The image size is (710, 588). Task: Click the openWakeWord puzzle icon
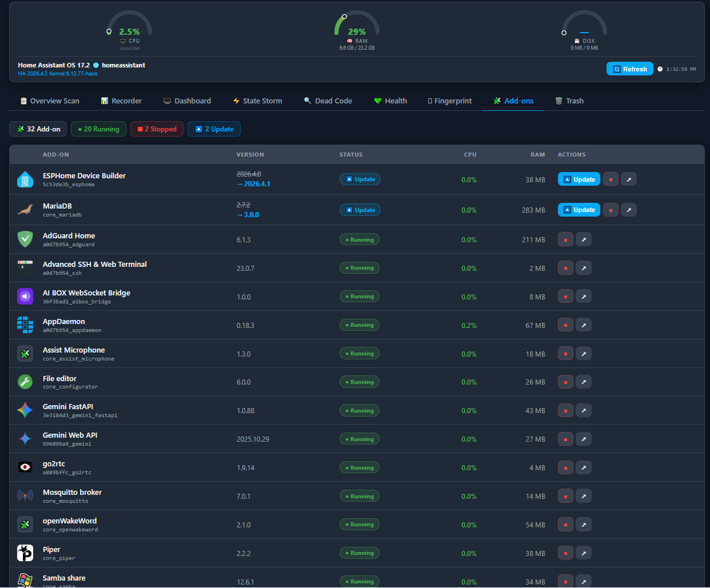click(25, 525)
